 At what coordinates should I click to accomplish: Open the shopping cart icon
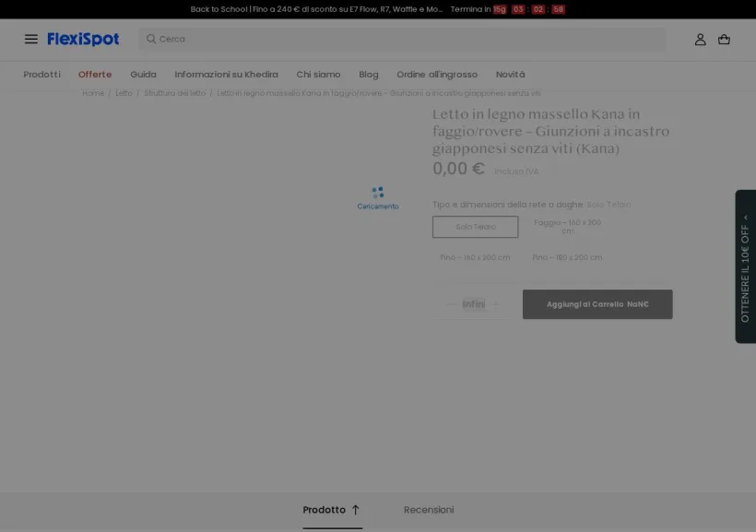[724, 40]
